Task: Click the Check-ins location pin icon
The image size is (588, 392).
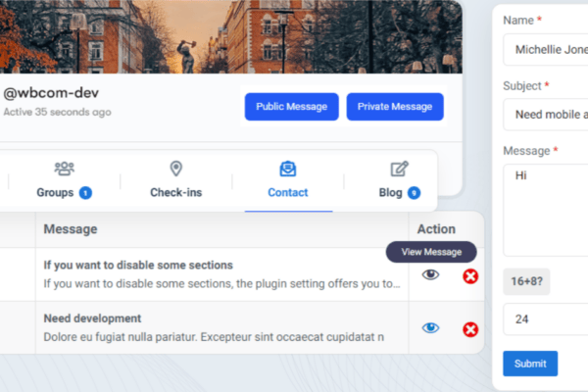Action: click(x=175, y=169)
